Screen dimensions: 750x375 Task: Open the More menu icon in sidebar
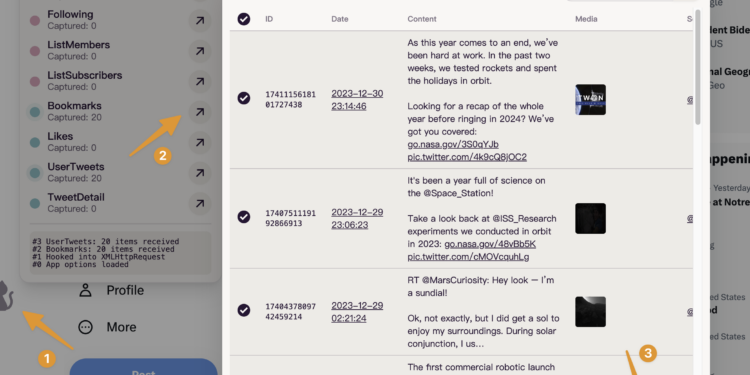[86, 327]
